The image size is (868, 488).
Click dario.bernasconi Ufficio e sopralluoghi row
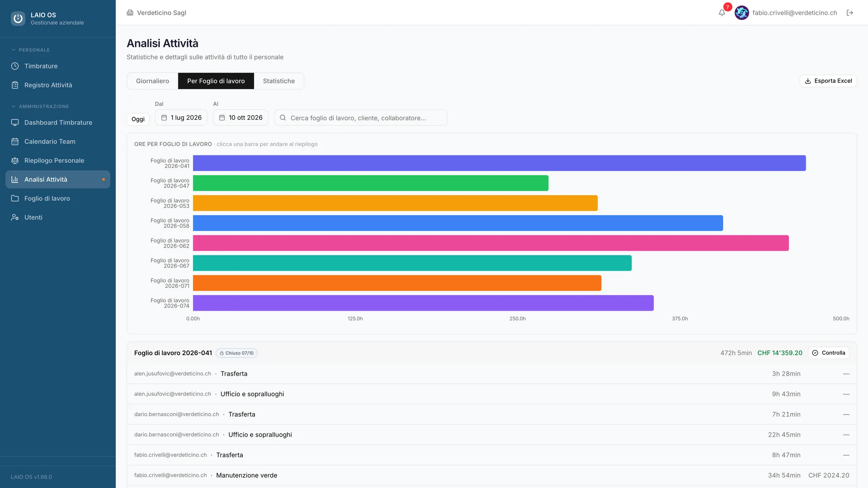pyautogui.click(x=492, y=435)
